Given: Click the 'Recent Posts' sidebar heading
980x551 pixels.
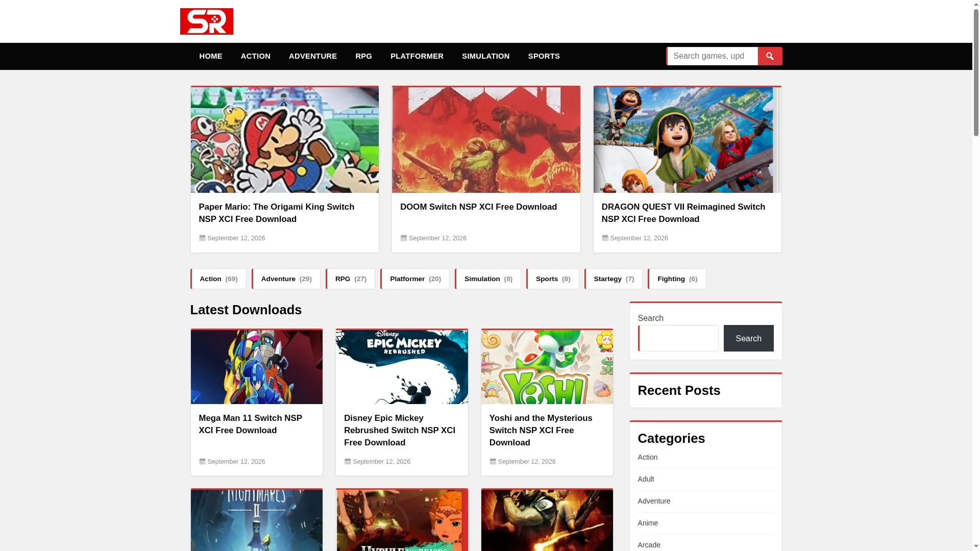Looking at the screenshot, I should coord(679,390).
